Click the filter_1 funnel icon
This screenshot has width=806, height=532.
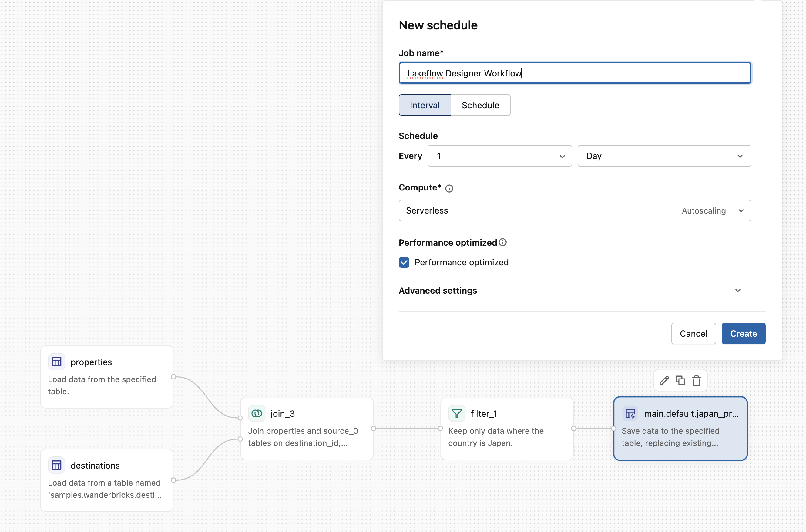457,413
